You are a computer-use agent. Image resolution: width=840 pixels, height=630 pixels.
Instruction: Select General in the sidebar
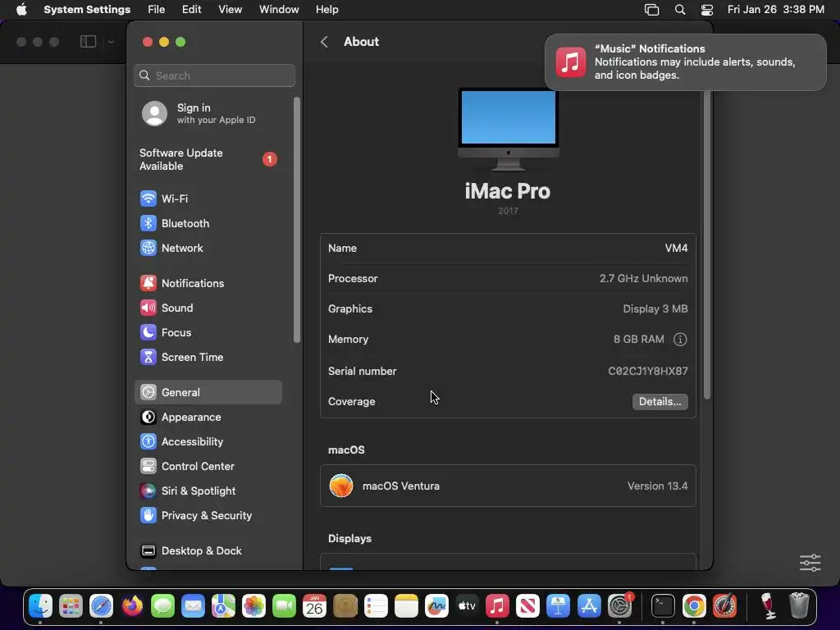[x=208, y=392]
